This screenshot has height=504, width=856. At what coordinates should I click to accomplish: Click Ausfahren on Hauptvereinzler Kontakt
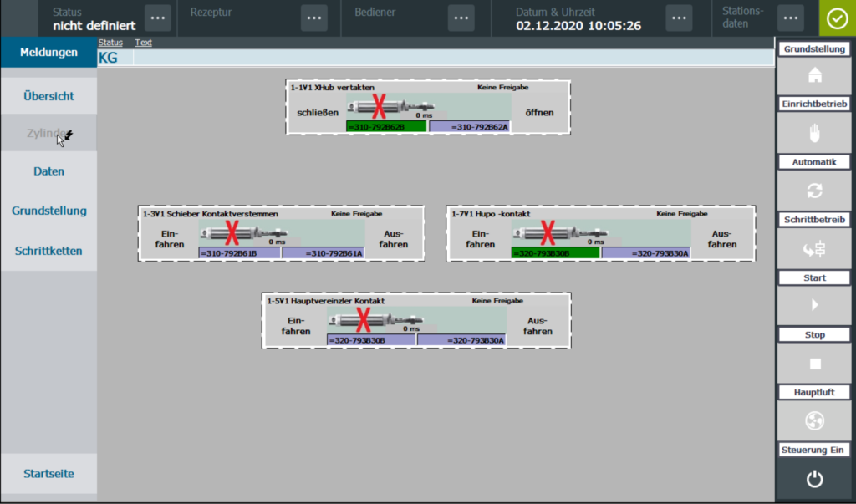point(538,326)
